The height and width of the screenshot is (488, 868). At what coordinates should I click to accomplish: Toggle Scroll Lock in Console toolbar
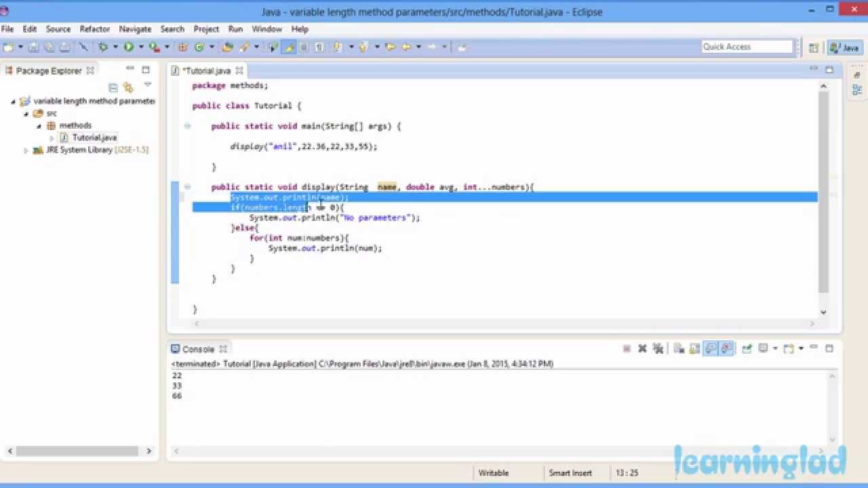pyautogui.click(x=694, y=348)
